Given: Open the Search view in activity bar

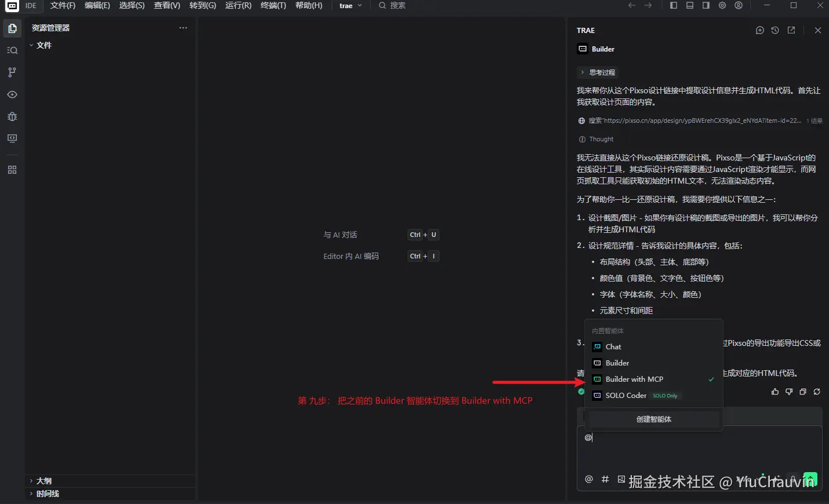Looking at the screenshot, I should pos(12,50).
